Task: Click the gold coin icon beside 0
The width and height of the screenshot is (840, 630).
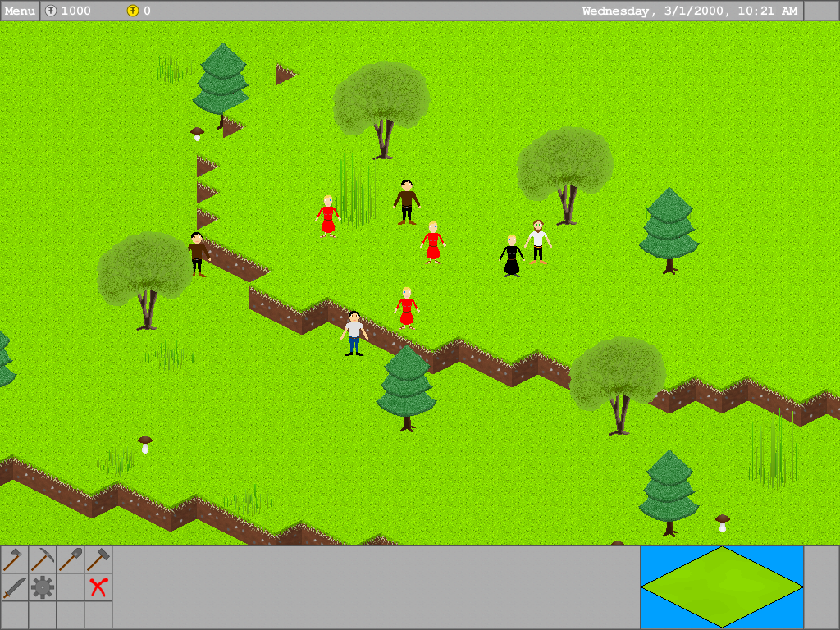Action: coord(133,11)
